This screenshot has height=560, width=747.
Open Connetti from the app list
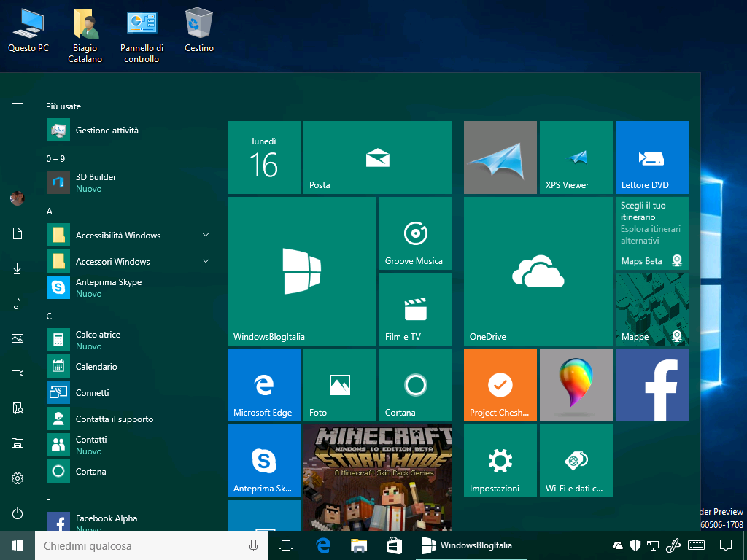(x=128, y=392)
